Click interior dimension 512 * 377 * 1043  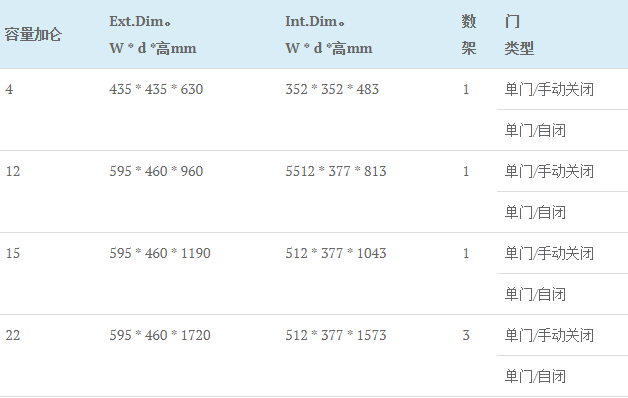(x=336, y=253)
